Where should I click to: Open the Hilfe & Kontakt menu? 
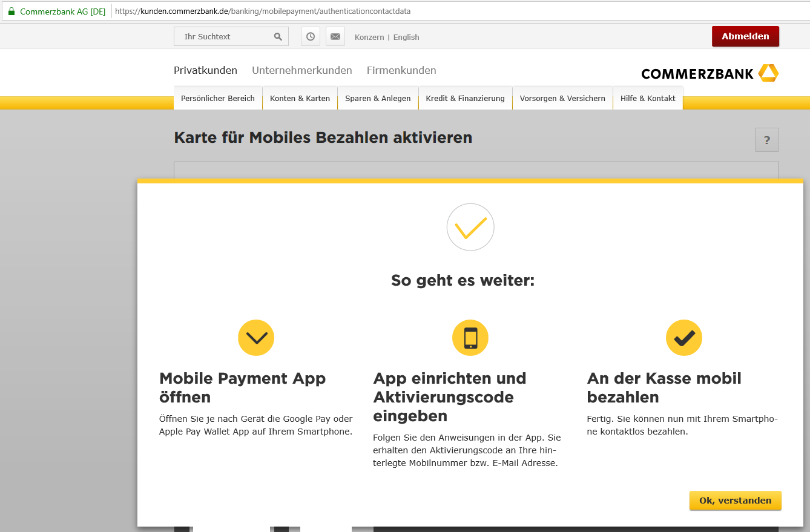click(x=648, y=99)
